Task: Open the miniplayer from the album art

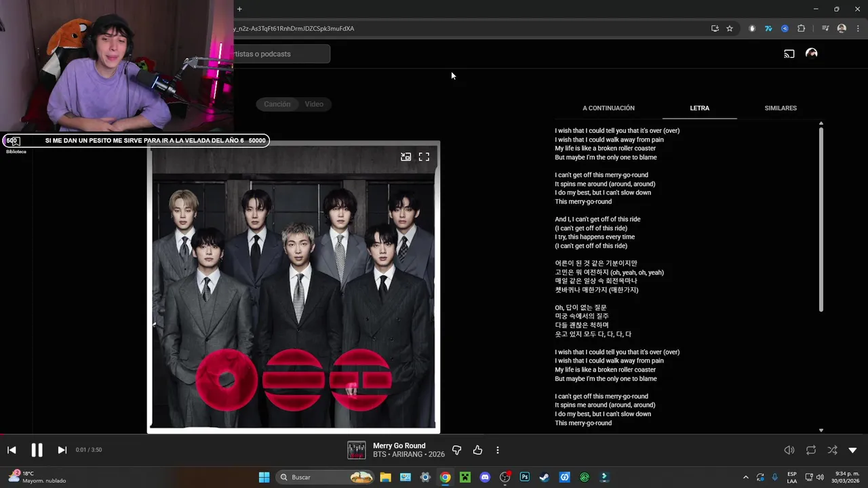Action: (x=406, y=157)
